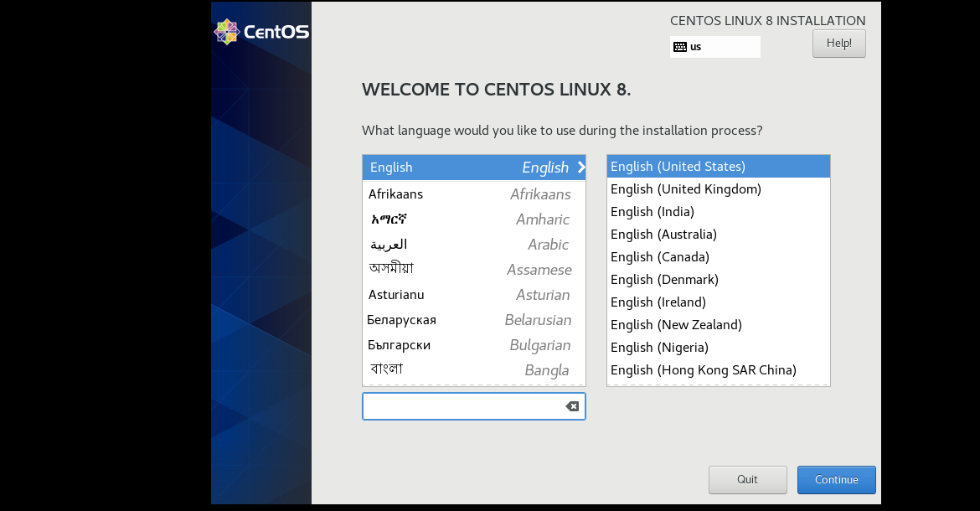The height and width of the screenshot is (511, 980).
Task: Choose English (India) locale
Action: (x=718, y=212)
